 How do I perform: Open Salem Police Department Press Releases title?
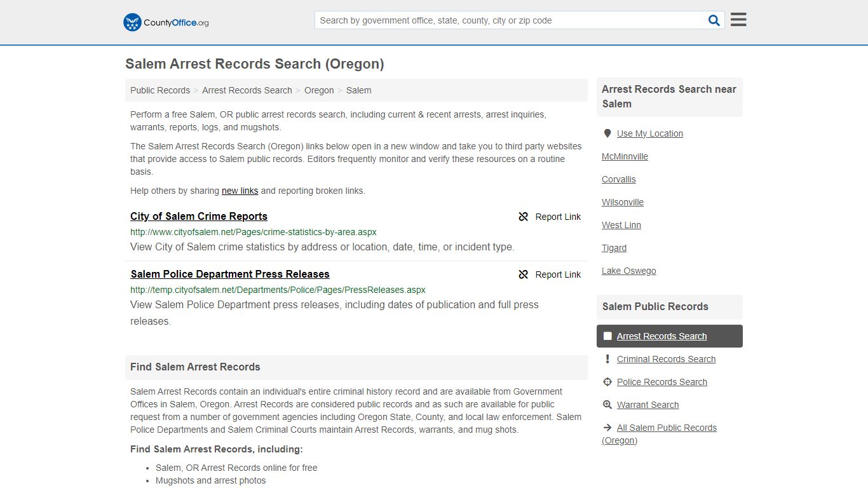[230, 274]
